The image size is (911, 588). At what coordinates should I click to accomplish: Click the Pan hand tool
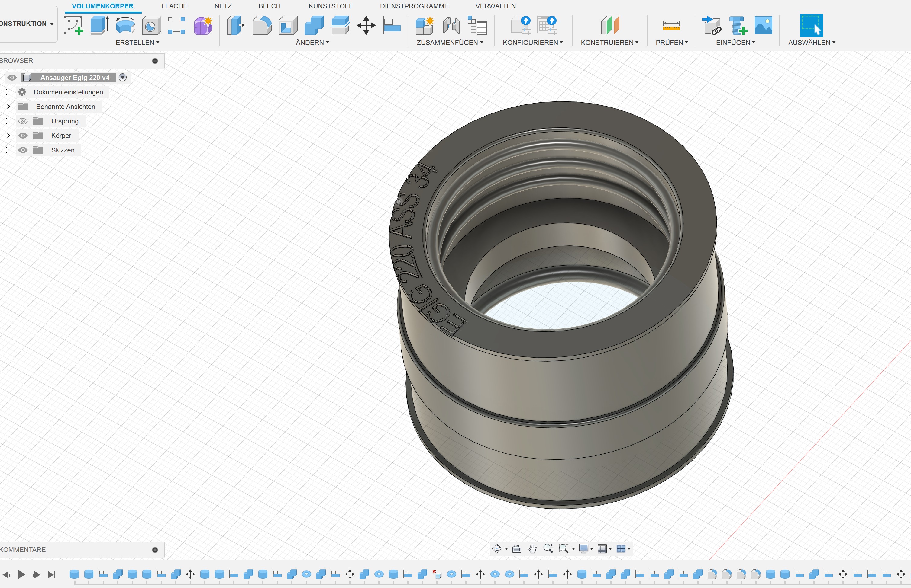[x=532, y=549]
